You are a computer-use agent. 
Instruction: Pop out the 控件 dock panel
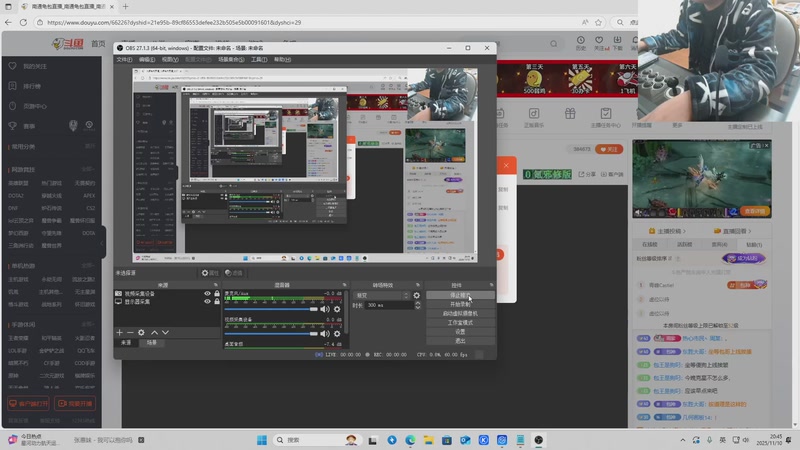pos(491,285)
